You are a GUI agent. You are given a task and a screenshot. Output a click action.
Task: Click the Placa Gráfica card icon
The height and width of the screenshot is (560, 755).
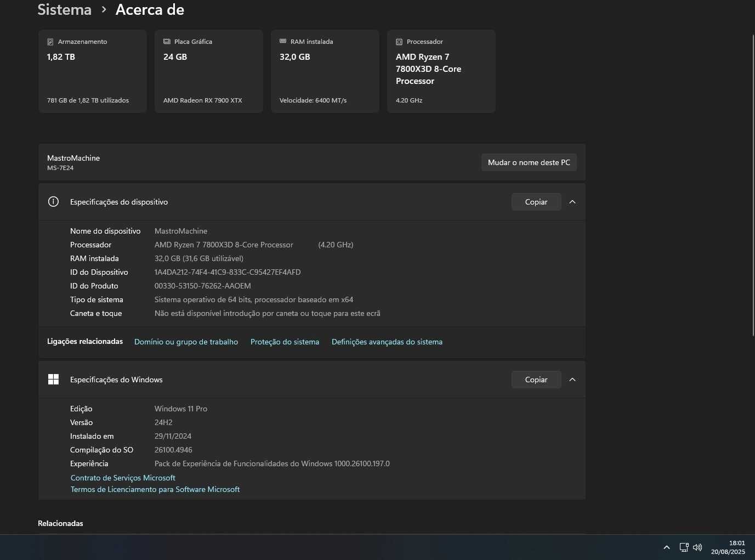pyautogui.click(x=167, y=42)
